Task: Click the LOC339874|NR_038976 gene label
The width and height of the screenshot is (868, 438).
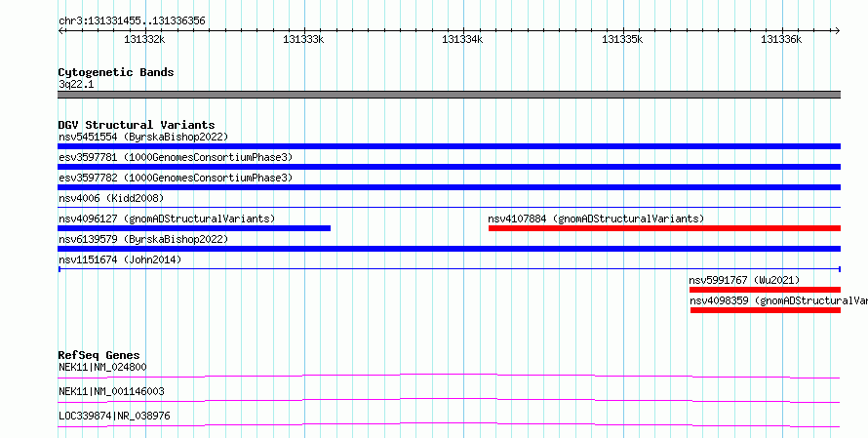Action: 114,416
